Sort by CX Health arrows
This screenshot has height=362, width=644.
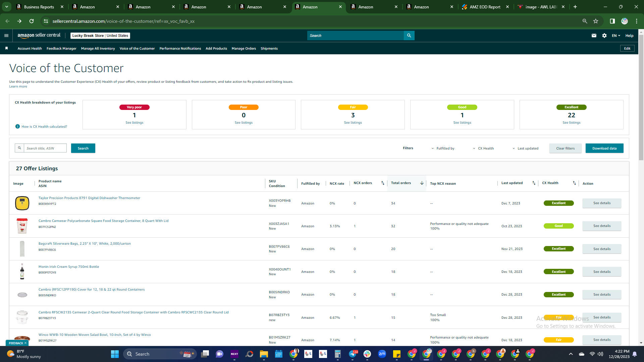[574, 183]
